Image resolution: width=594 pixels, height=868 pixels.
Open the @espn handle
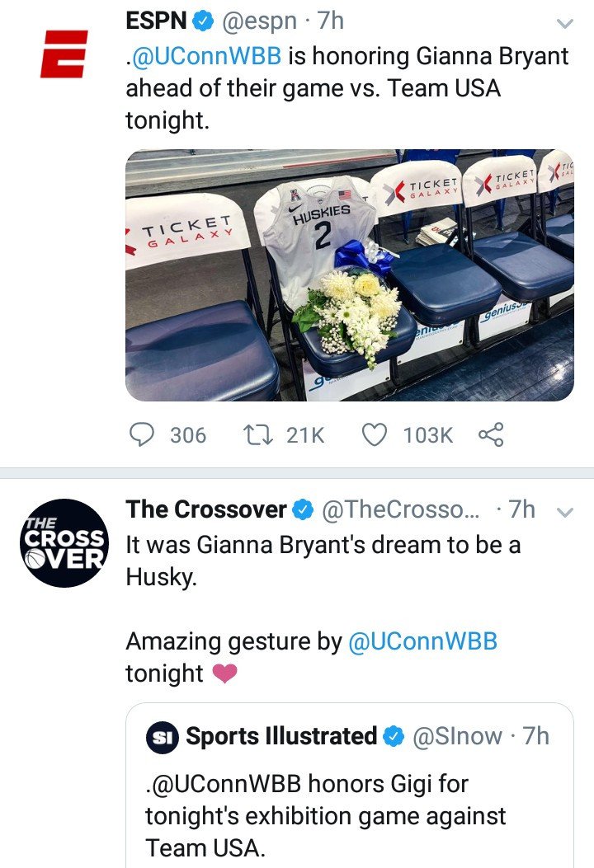tap(259, 21)
